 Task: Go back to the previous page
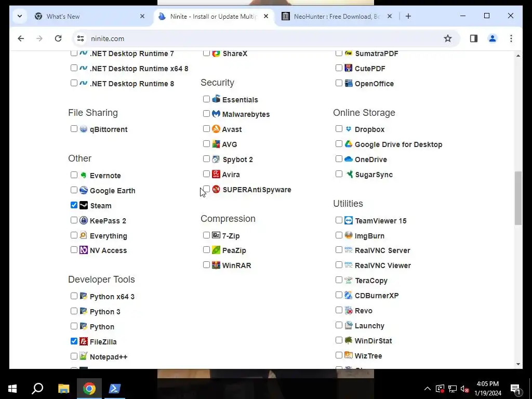click(21, 38)
